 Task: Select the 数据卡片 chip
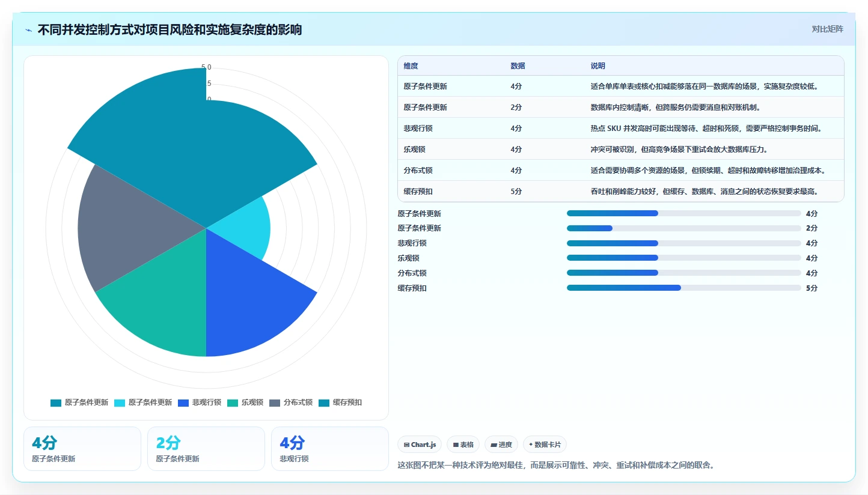pyautogui.click(x=545, y=445)
